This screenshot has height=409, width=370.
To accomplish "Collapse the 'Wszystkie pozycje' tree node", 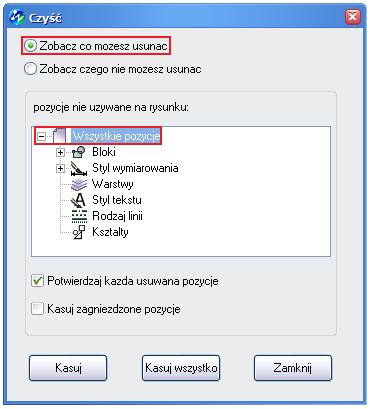I will 41,136.
